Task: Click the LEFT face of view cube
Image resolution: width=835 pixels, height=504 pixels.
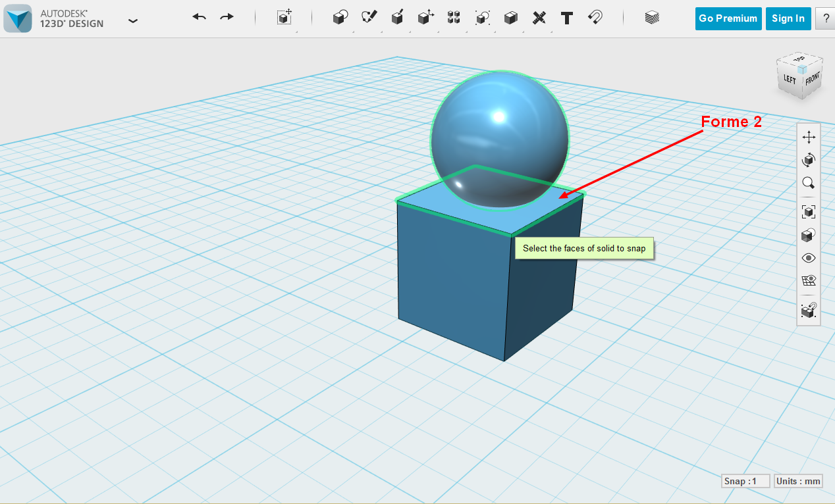Action: [790, 80]
